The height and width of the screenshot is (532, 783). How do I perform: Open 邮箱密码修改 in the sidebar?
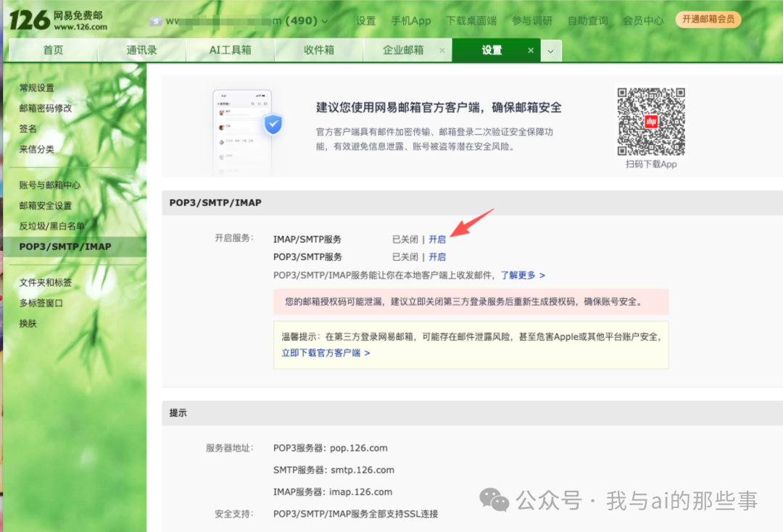(46, 108)
